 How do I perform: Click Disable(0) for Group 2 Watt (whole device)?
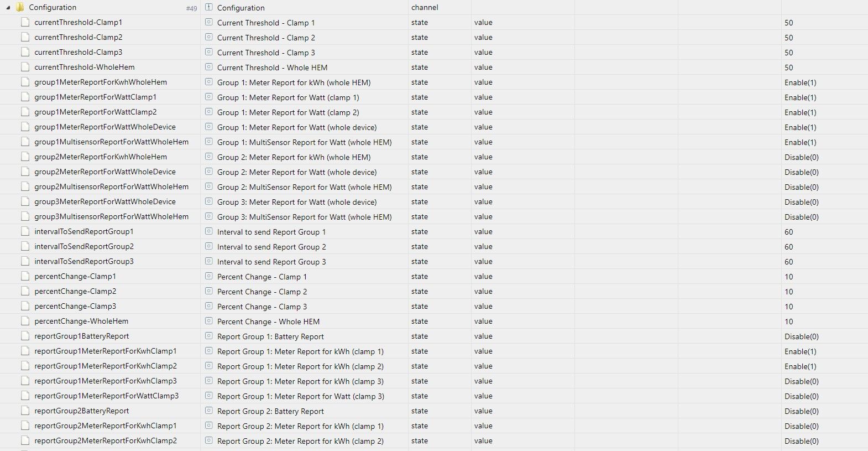(802, 172)
